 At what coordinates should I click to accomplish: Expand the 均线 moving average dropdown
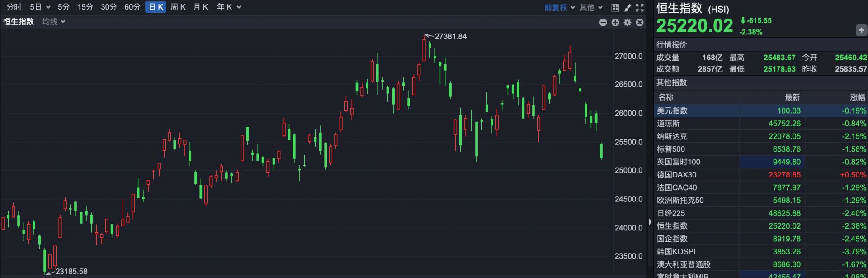pos(54,21)
